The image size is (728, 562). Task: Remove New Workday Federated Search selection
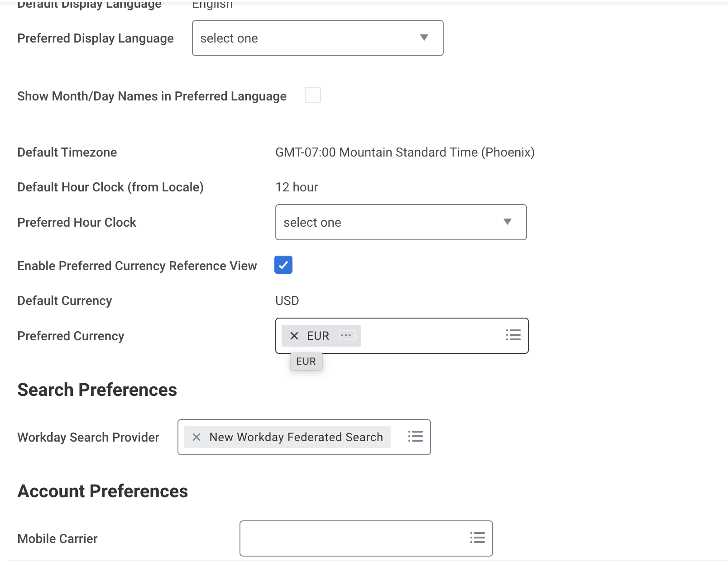point(196,437)
